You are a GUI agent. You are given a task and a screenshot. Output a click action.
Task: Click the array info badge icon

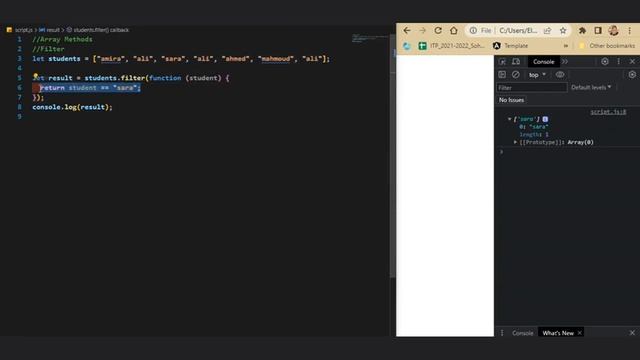(545, 119)
